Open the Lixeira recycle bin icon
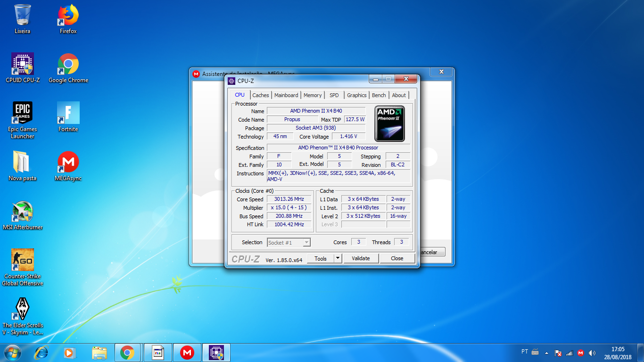The height and width of the screenshot is (362, 644). tap(22, 19)
